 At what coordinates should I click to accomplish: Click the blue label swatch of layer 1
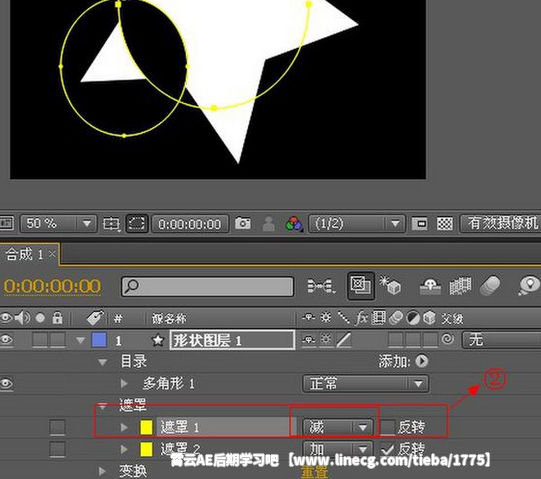click(x=99, y=340)
